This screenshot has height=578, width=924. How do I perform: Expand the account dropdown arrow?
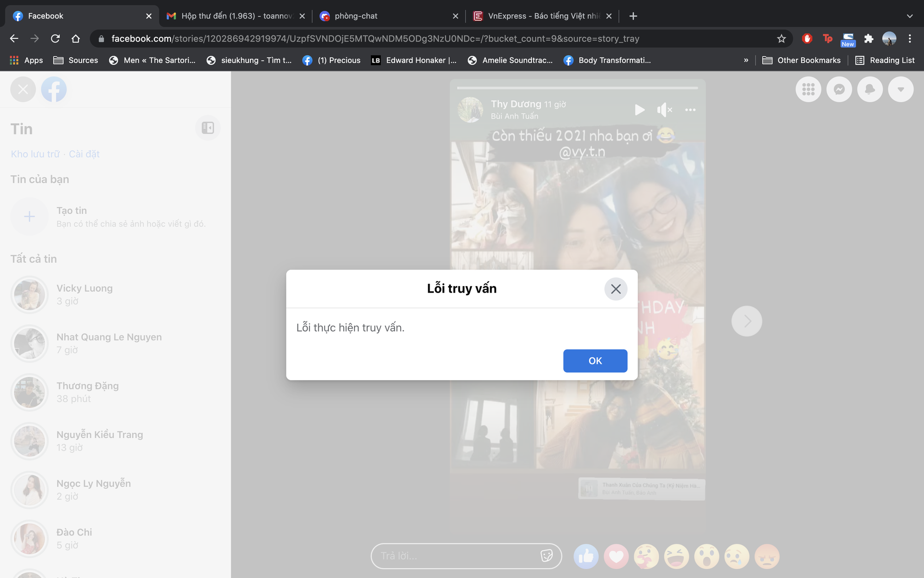pos(901,89)
